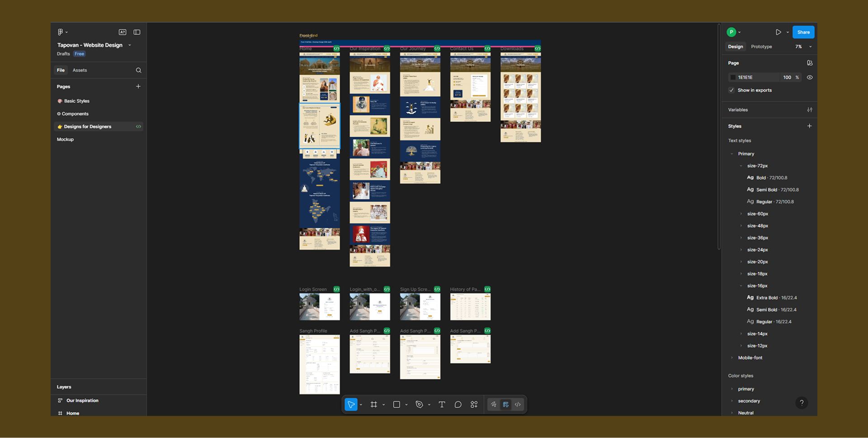Collapse the Primary text styles group
The width and height of the screenshot is (868, 438).
(x=731, y=153)
